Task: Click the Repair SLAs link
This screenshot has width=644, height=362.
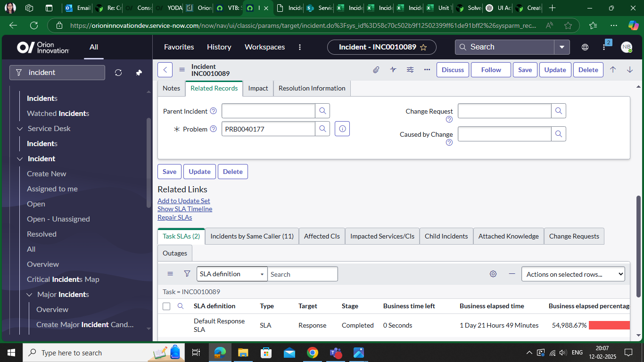Action: point(175,217)
